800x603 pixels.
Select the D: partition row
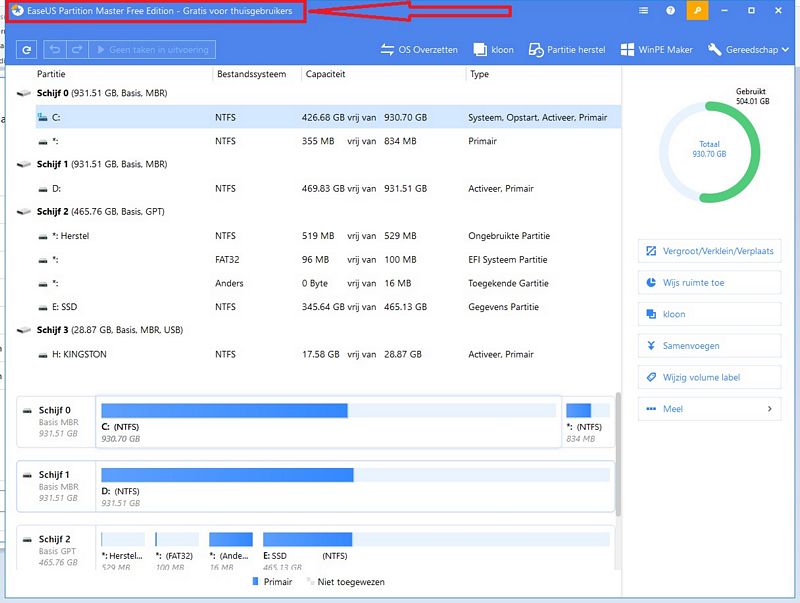click(329, 188)
